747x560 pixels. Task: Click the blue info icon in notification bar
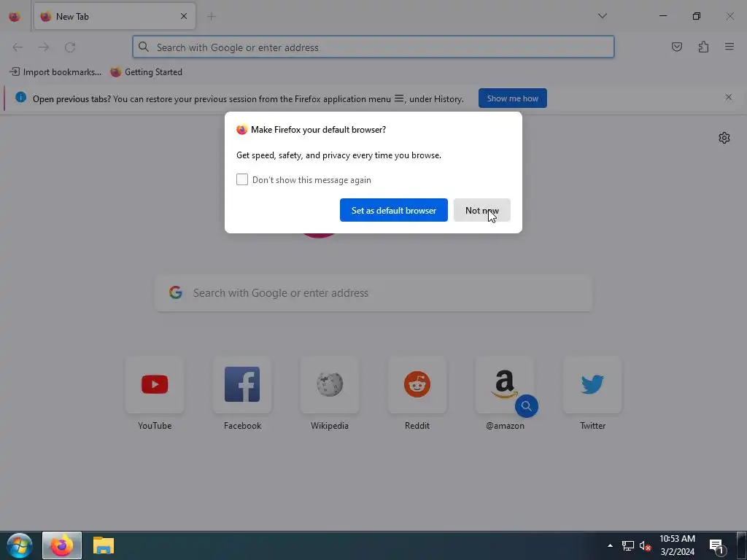[x=20, y=97]
